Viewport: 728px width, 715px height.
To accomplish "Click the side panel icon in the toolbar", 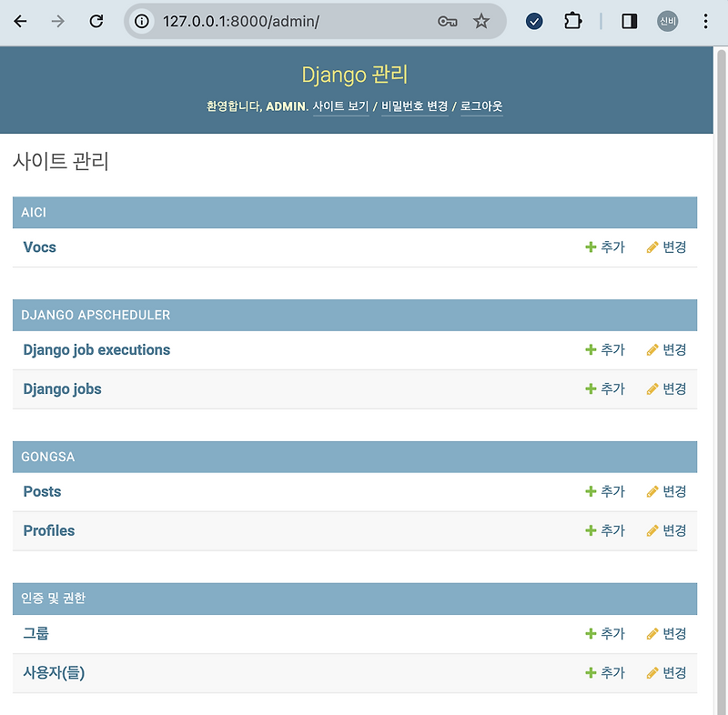I will pyautogui.click(x=628, y=20).
